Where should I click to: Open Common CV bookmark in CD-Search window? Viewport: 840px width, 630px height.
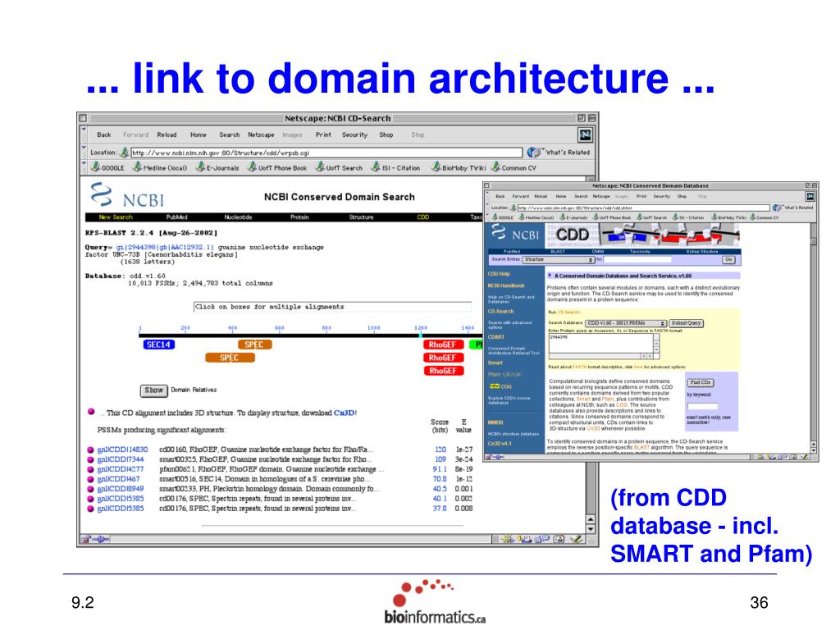514,167
